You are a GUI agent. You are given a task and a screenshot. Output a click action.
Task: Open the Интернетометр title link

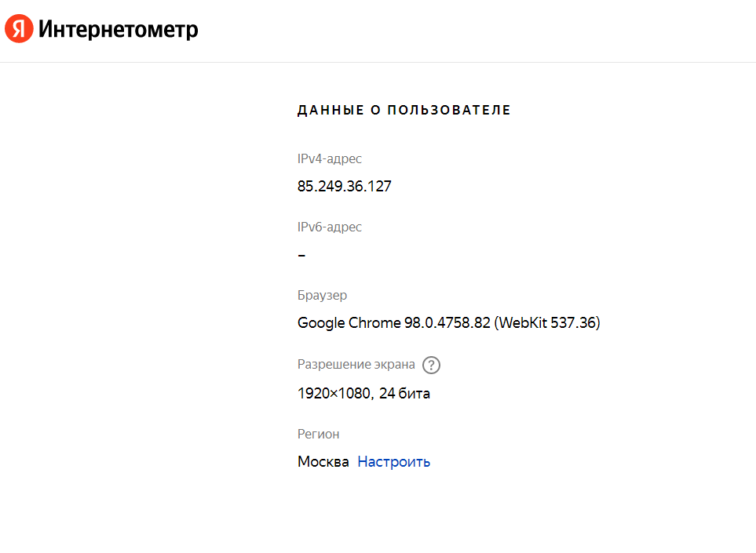point(118,29)
